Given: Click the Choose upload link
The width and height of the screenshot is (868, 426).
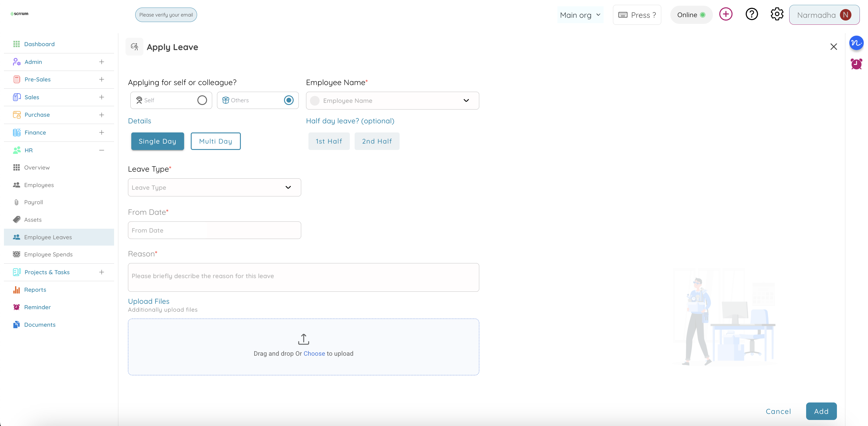Looking at the screenshot, I should coord(314,354).
